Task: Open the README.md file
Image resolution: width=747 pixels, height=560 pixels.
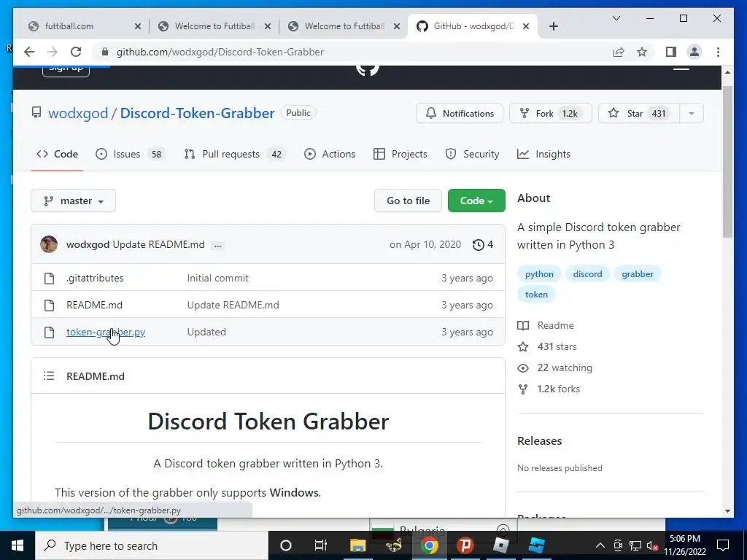Action: point(94,306)
